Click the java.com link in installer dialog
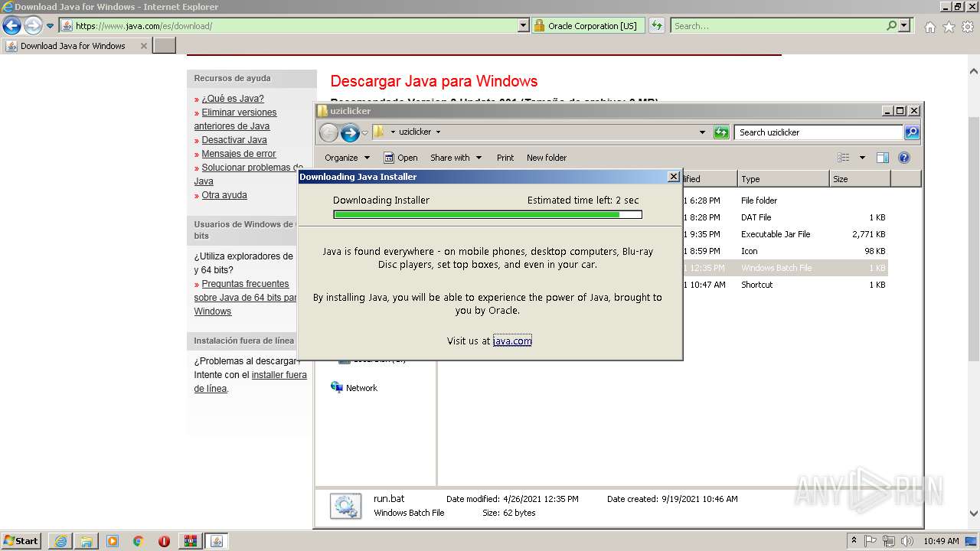 pos(512,341)
